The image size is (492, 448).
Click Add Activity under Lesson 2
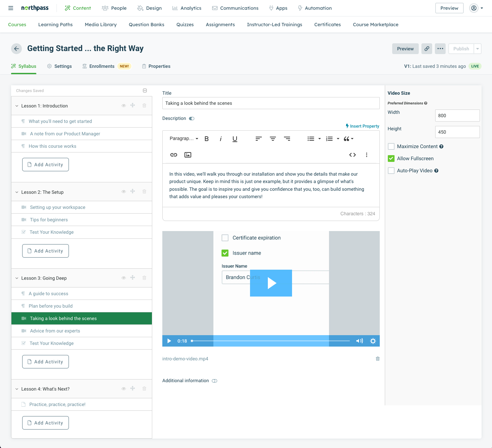point(45,251)
